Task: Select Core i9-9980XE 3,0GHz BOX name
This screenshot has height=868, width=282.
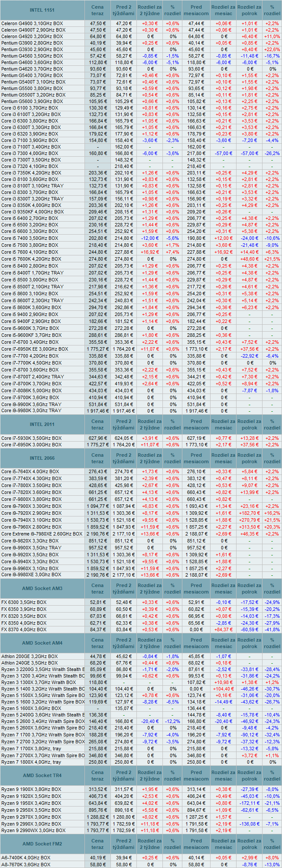Action: coord(31,574)
